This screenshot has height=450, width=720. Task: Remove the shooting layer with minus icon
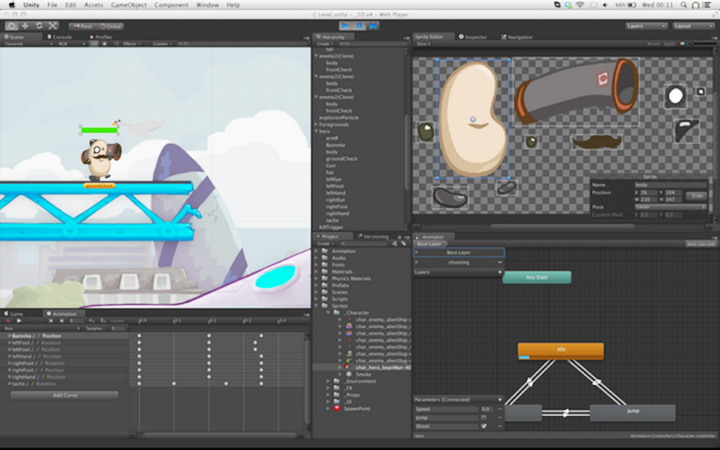[x=500, y=262]
